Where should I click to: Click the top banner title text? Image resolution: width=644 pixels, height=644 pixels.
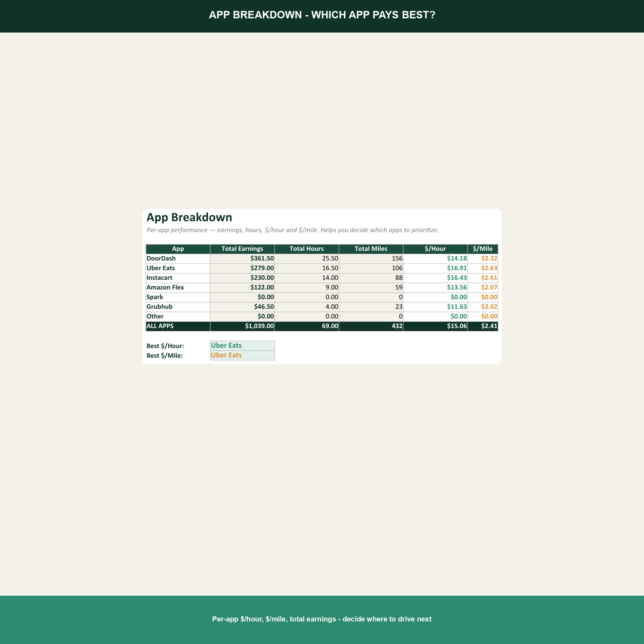click(322, 15)
